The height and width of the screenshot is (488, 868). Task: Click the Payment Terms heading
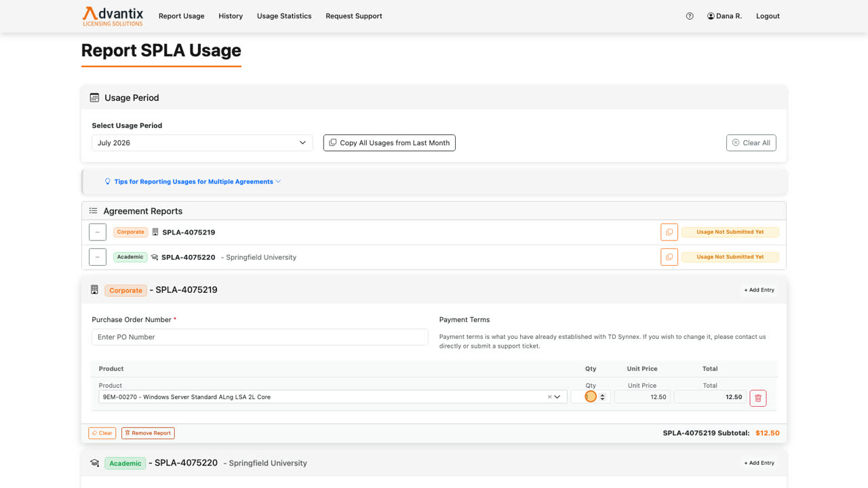(465, 320)
